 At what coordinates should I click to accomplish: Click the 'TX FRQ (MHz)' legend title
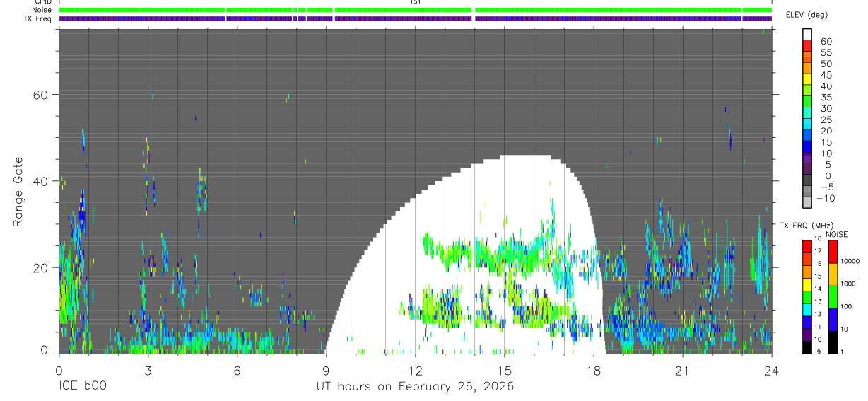tap(806, 226)
